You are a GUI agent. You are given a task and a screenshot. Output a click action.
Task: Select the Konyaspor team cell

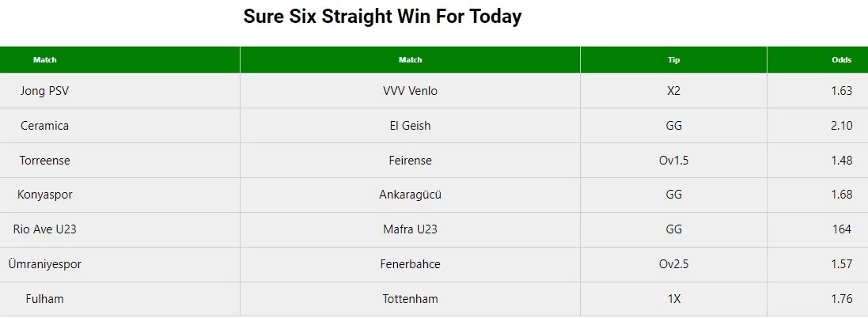tap(45, 195)
